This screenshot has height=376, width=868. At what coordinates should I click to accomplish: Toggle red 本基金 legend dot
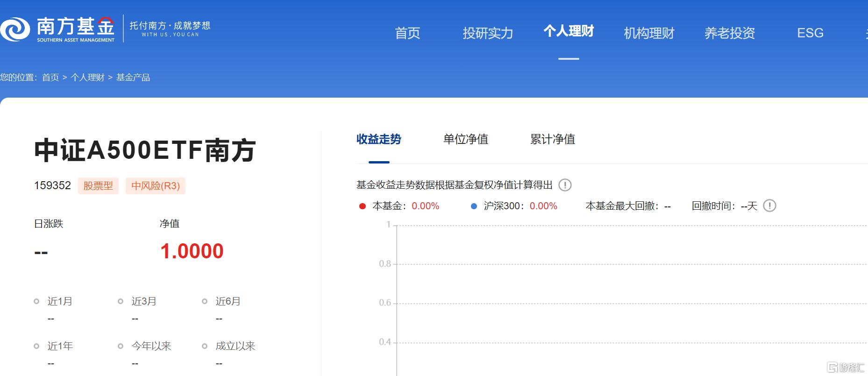[362, 206]
